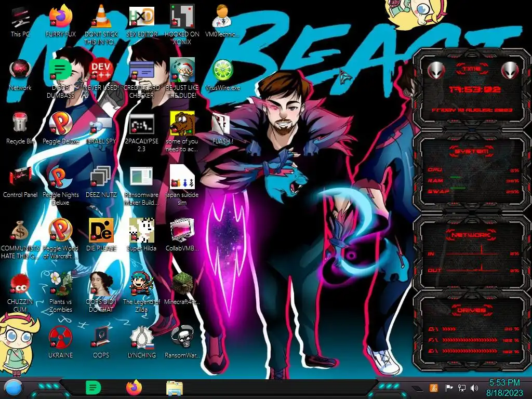Click the network IN graph

pos(473,251)
